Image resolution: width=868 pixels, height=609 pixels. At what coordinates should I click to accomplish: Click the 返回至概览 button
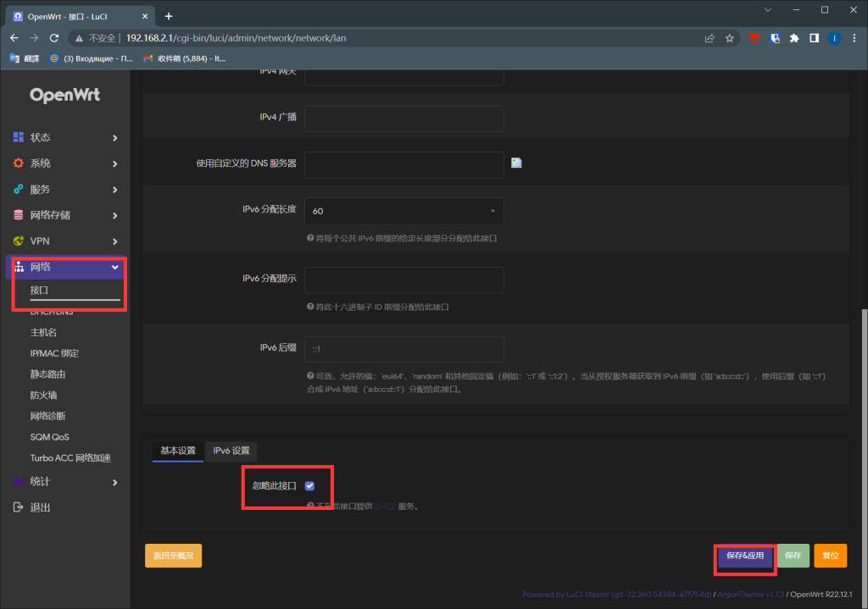pyautogui.click(x=173, y=555)
